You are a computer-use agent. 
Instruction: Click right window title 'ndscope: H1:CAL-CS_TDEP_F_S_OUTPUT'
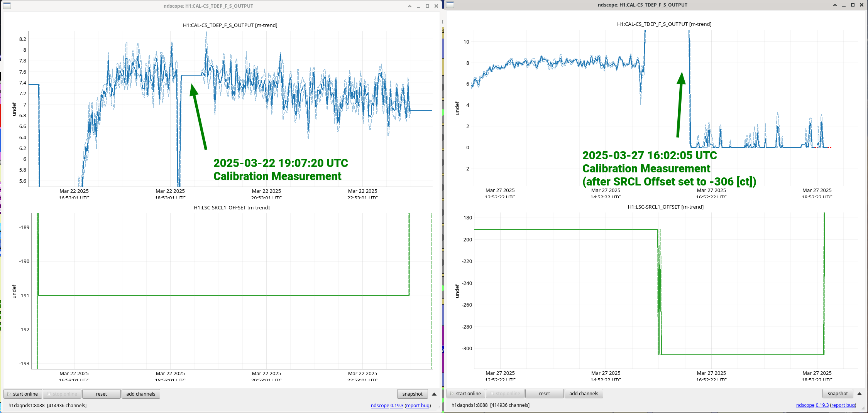tap(643, 5)
